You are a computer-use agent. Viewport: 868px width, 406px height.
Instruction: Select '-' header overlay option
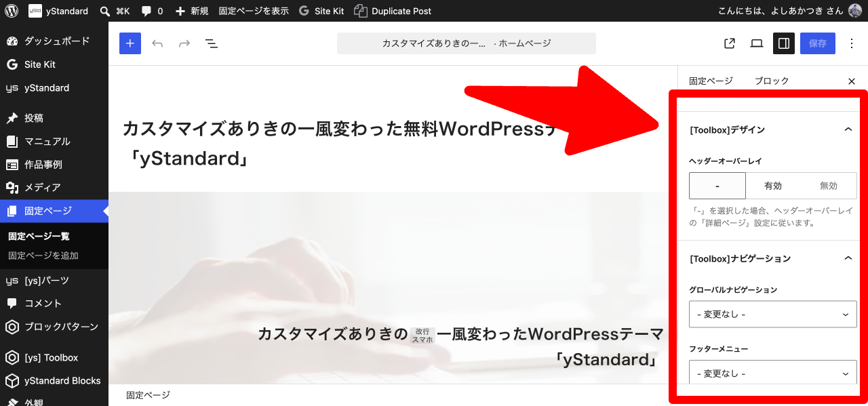pyautogui.click(x=717, y=186)
